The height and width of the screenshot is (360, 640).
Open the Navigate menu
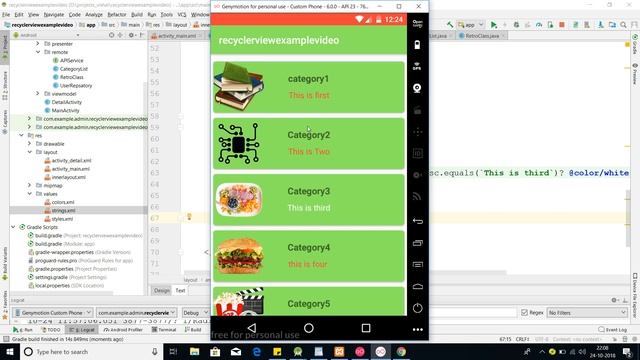click(x=54, y=14)
